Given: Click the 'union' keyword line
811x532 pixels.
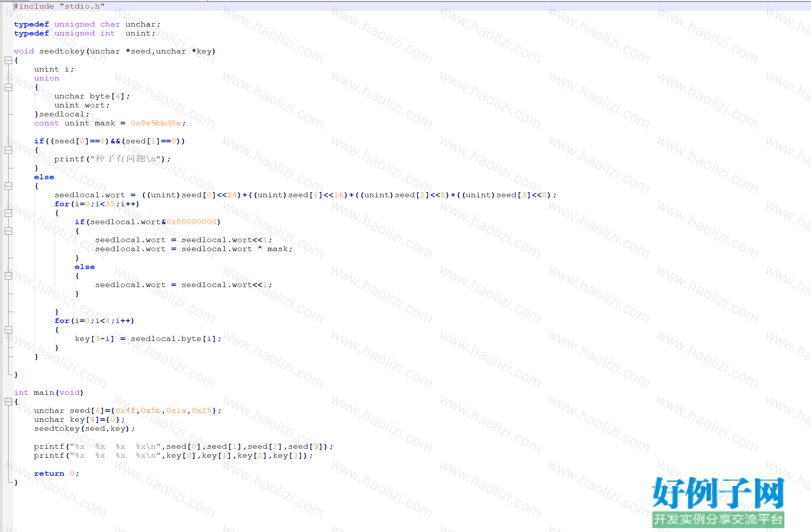Looking at the screenshot, I should click(x=46, y=78).
